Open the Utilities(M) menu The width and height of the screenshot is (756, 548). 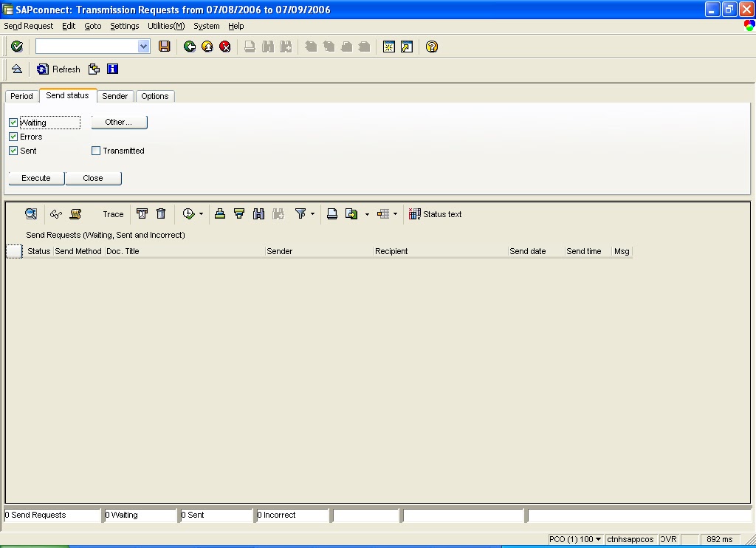(166, 26)
